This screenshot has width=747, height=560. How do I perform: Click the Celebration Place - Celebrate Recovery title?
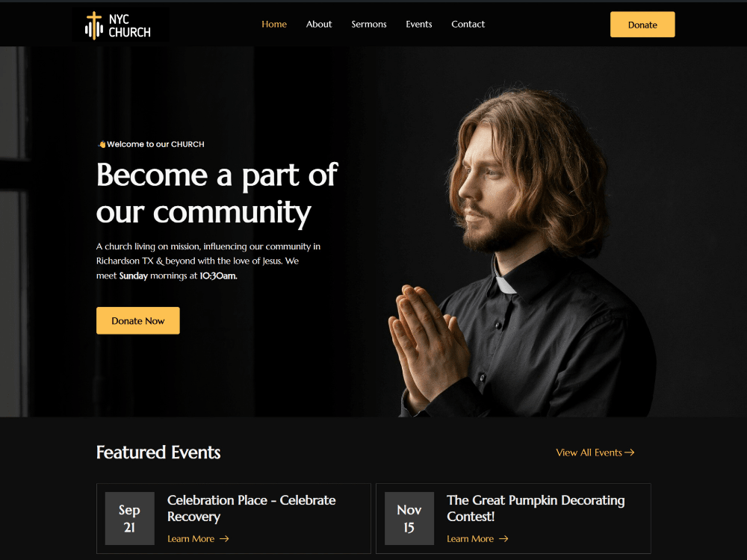(x=252, y=508)
